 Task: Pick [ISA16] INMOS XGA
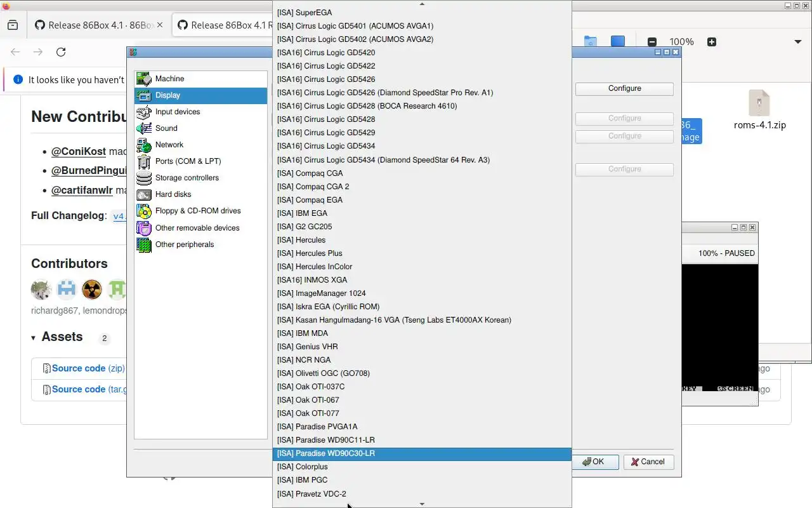coord(422,280)
